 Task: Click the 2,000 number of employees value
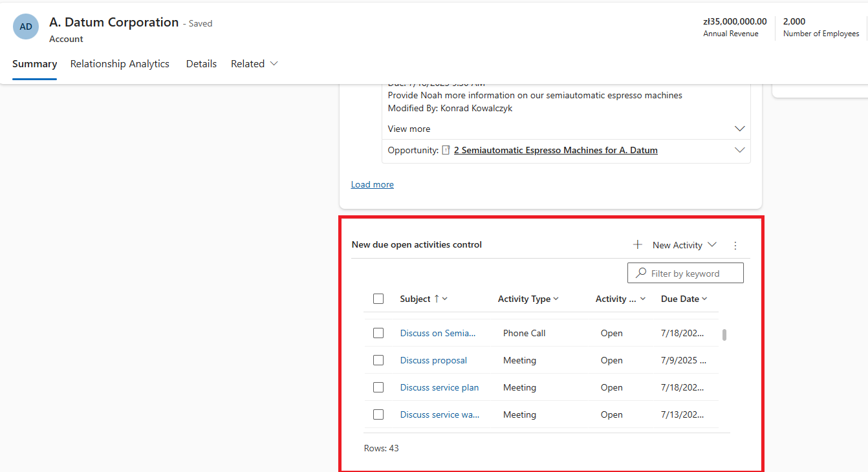[x=794, y=21]
